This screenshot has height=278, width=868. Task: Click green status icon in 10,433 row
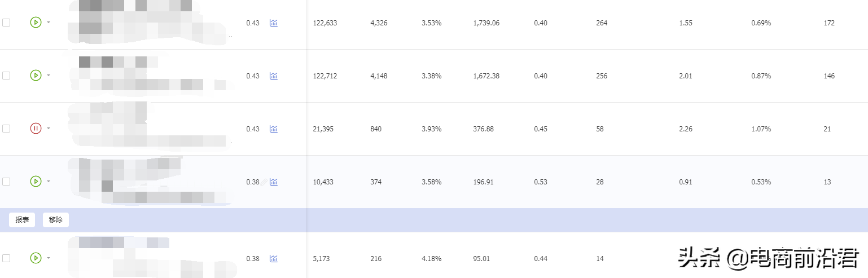[x=36, y=181]
